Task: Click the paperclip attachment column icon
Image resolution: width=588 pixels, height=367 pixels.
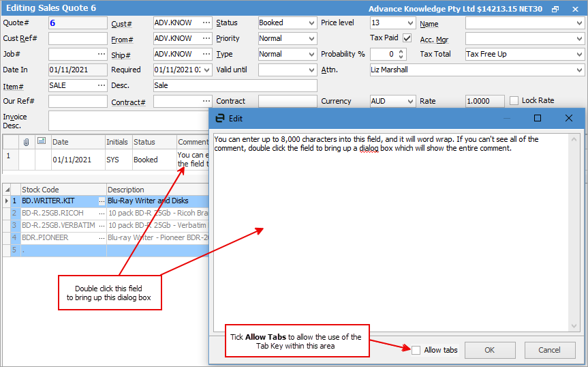Action: (x=27, y=142)
